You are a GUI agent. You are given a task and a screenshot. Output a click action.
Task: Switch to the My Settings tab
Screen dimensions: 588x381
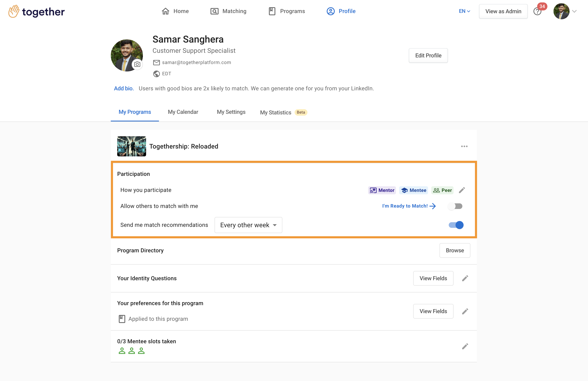click(x=231, y=112)
